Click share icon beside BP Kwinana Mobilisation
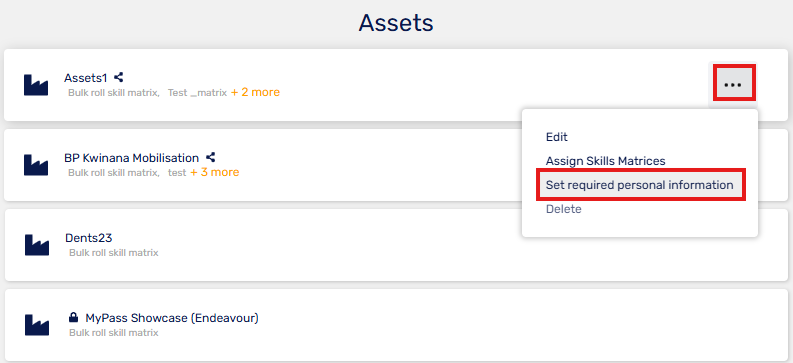Viewport: 793px width, 363px height. pyautogui.click(x=210, y=157)
